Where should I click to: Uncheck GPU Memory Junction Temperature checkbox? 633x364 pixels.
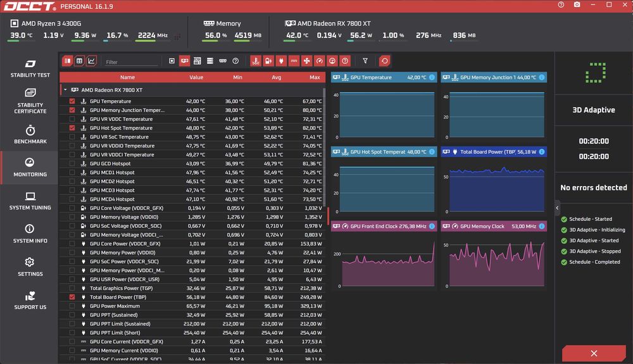72,110
